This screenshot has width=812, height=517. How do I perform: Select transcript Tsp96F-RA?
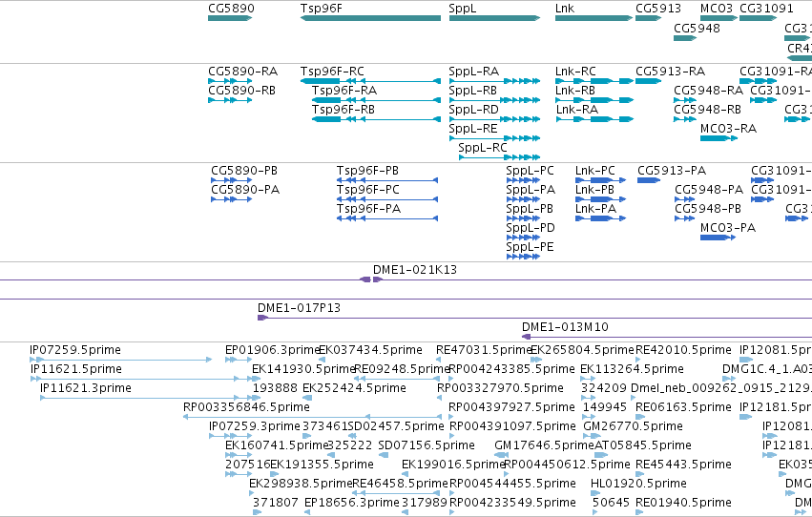click(x=376, y=100)
